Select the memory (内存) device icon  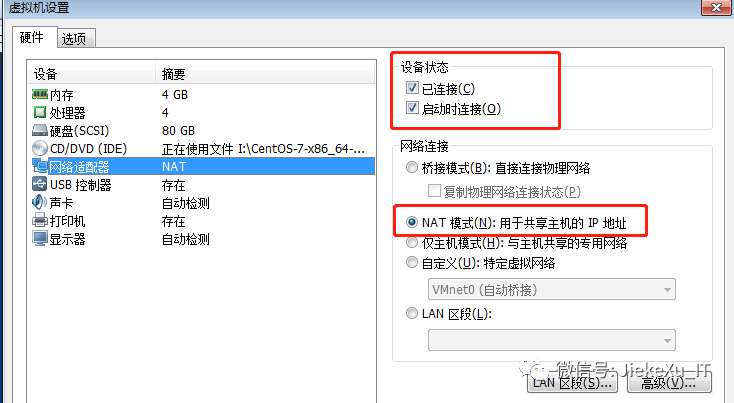pyautogui.click(x=40, y=95)
